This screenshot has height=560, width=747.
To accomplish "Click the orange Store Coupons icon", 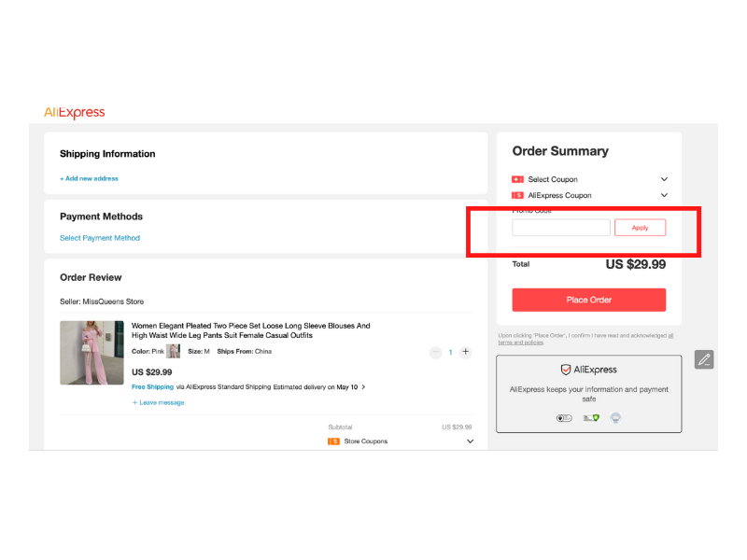I will tap(333, 441).
